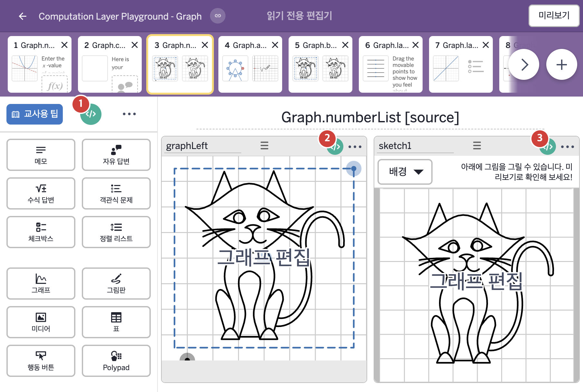This screenshot has width=583, height=392.
Task: Add a 수식 답변 math response component
Action: (41, 193)
